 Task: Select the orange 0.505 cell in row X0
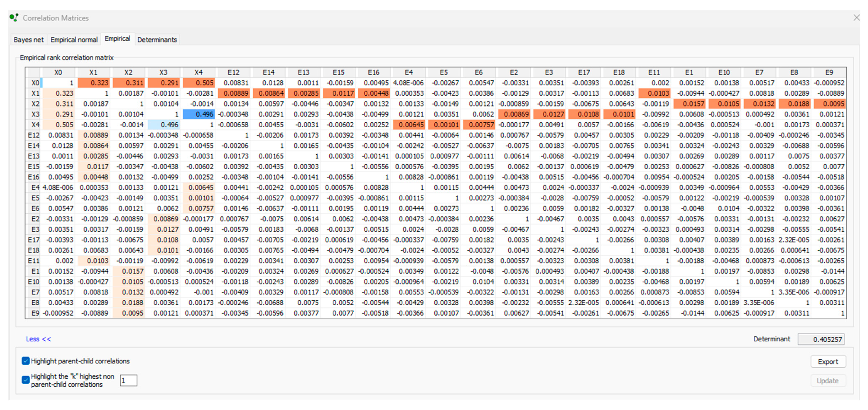click(199, 83)
